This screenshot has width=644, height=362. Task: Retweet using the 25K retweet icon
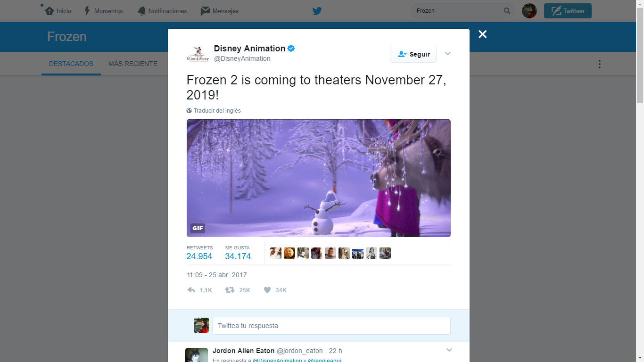point(230,290)
